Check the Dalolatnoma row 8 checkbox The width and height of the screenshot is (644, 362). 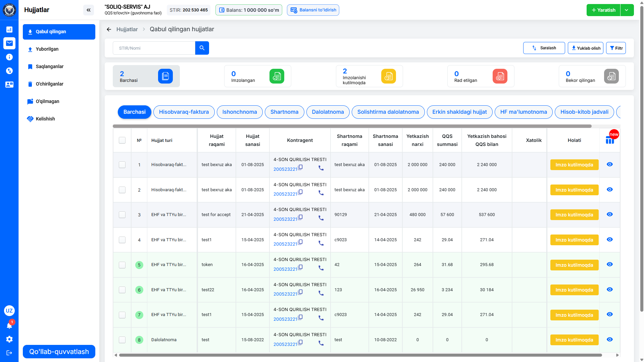pos(122,340)
